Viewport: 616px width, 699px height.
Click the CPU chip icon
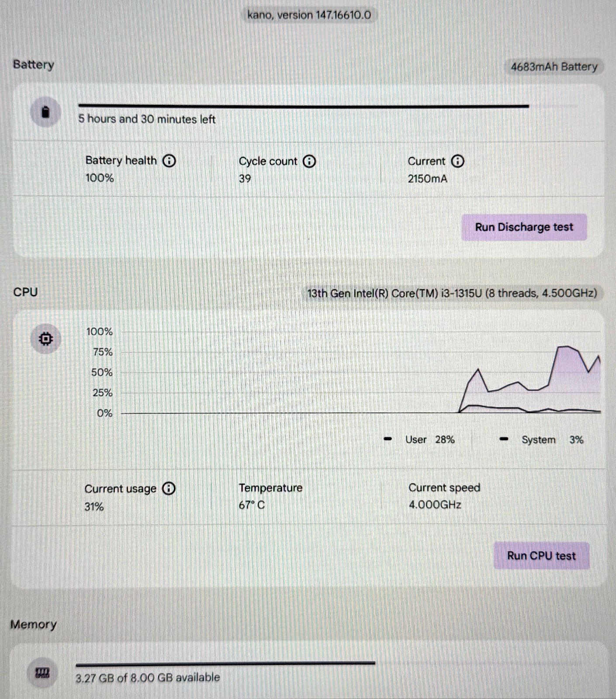(x=46, y=339)
